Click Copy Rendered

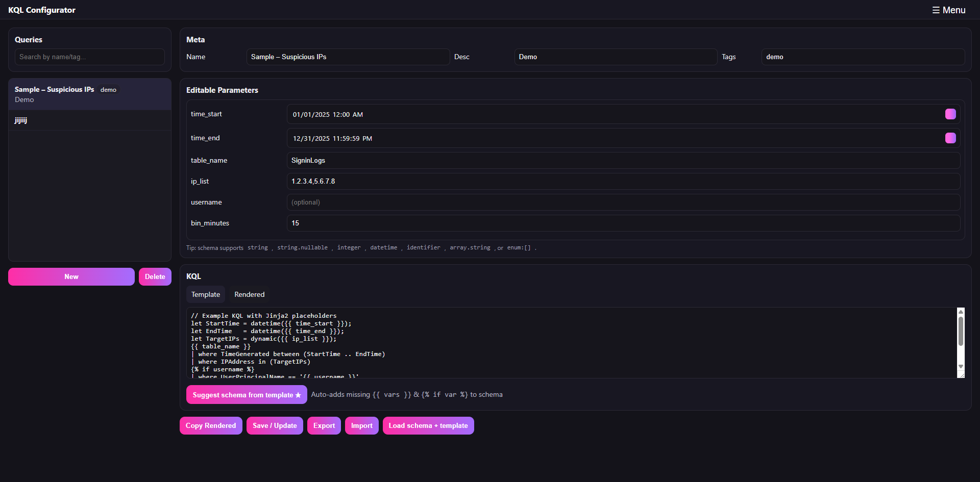(x=211, y=425)
